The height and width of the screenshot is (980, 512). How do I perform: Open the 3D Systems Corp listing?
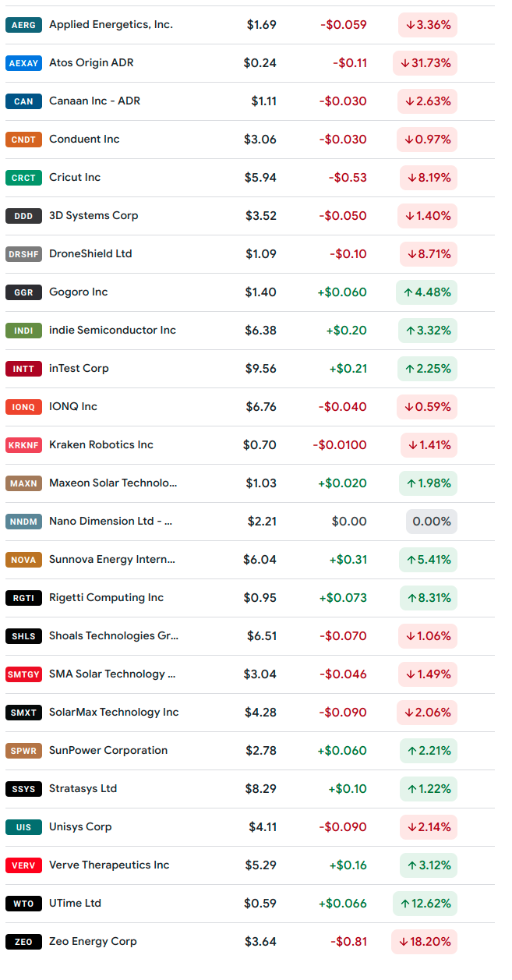(x=94, y=216)
